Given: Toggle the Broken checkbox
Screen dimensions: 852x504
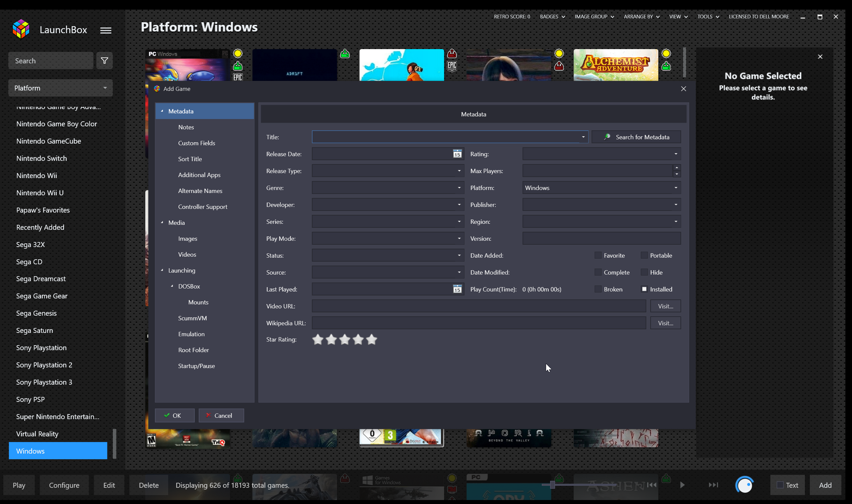Looking at the screenshot, I should pos(598,289).
